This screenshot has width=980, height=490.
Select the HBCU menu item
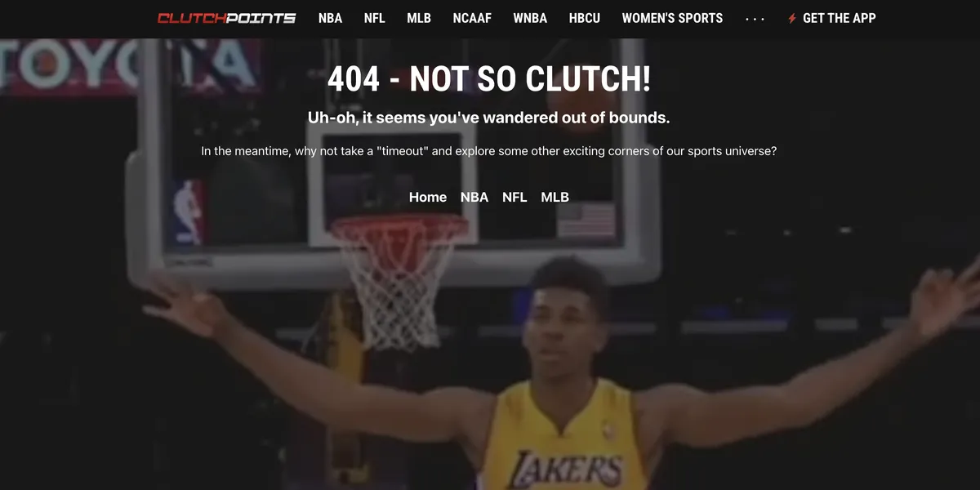pos(584,18)
